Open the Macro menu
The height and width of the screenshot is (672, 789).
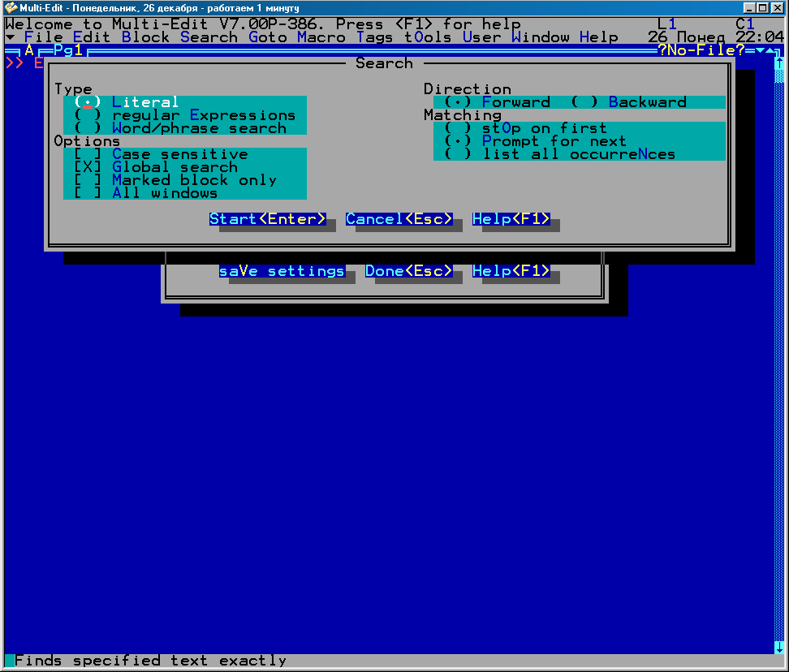321,37
